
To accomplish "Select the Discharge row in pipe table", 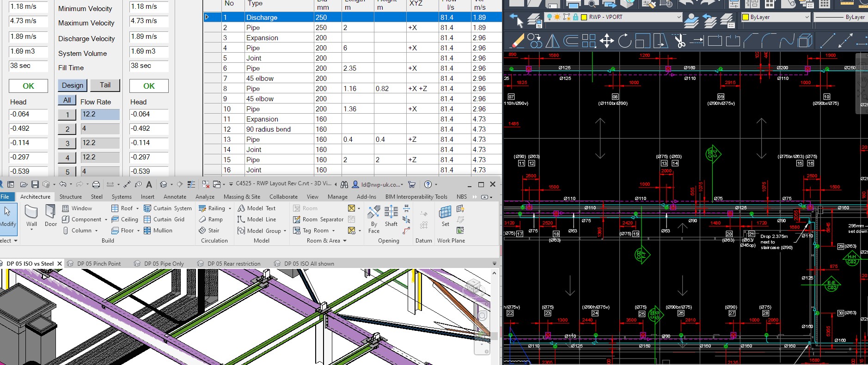I will pos(353,17).
